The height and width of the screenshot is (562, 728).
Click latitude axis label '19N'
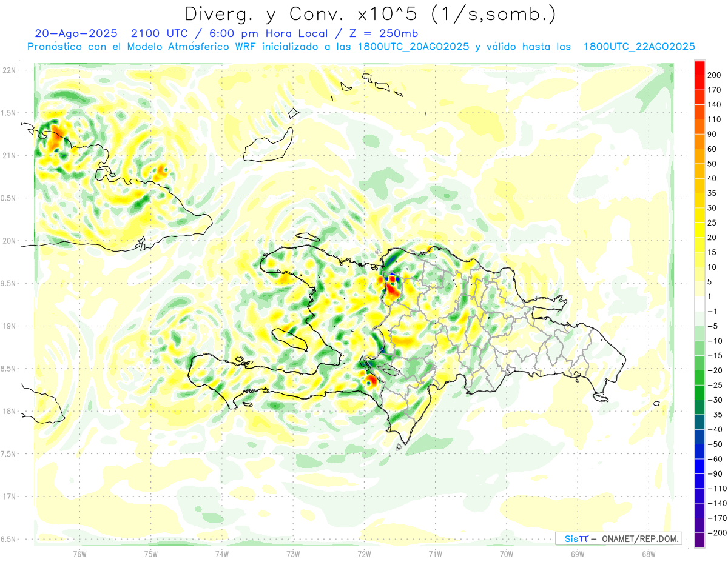pos(9,326)
